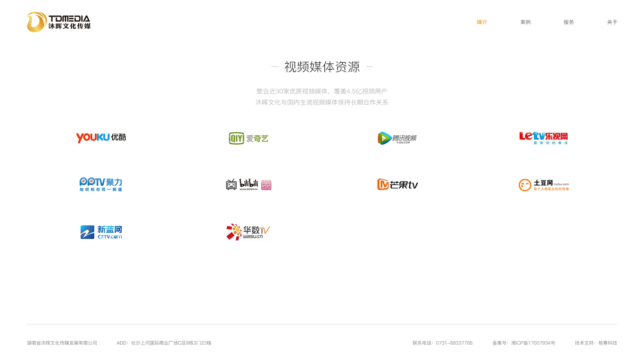The height and width of the screenshot is (362, 644).
Task: Select the PPTV 聚力 logo
Action: (x=101, y=184)
